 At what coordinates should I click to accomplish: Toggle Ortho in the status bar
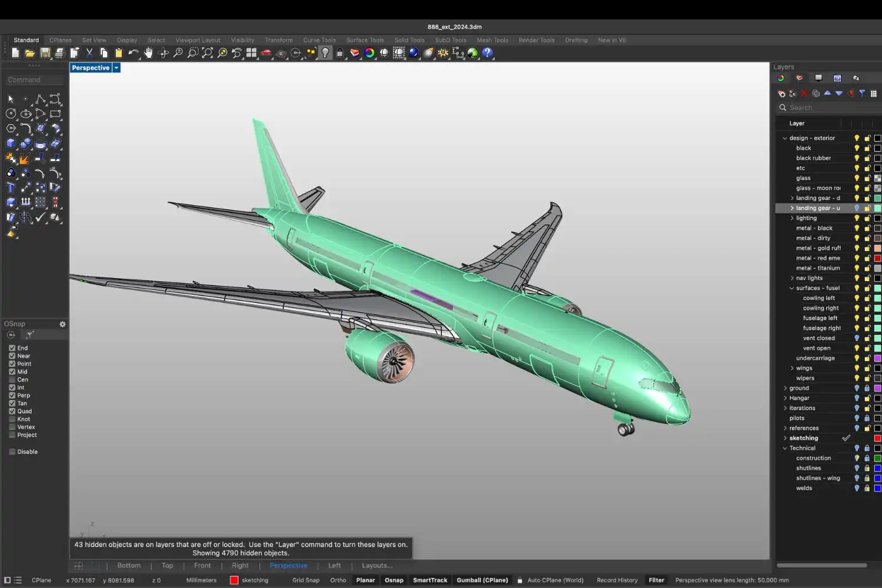pyautogui.click(x=338, y=580)
